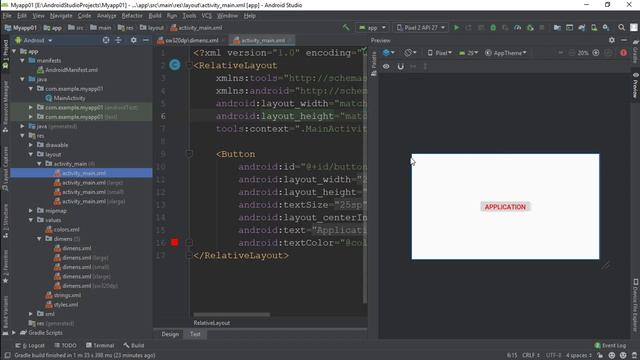Viewport: 640px width, 360px height.
Task: Toggle the autoconnect magnet icon in Preview
Action: click(400, 66)
